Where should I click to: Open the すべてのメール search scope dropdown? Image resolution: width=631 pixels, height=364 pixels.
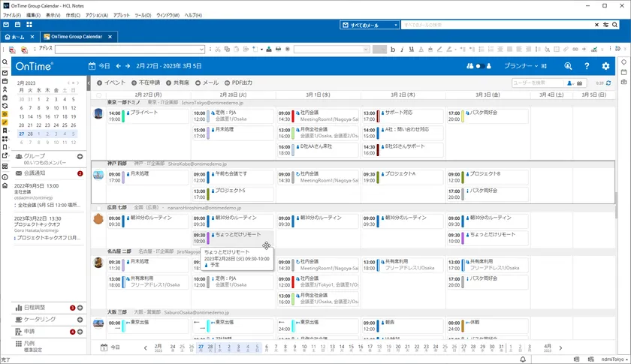[x=370, y=25]
